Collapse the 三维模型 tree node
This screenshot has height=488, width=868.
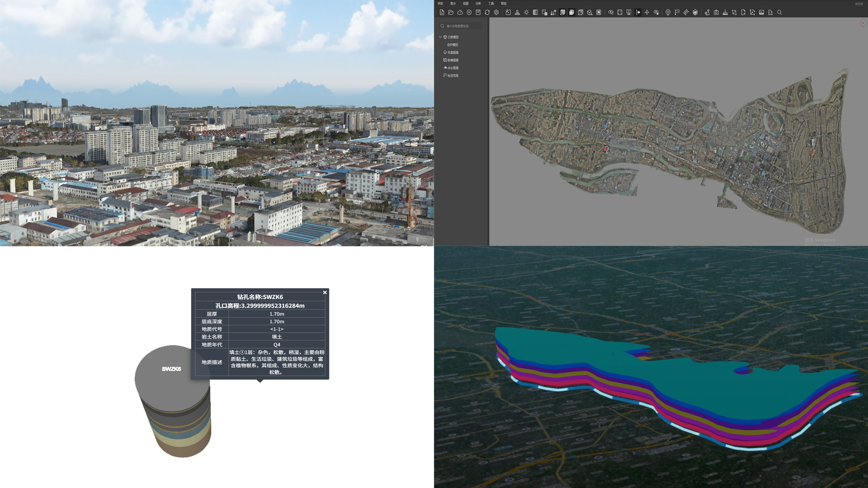tap(440, 37)
